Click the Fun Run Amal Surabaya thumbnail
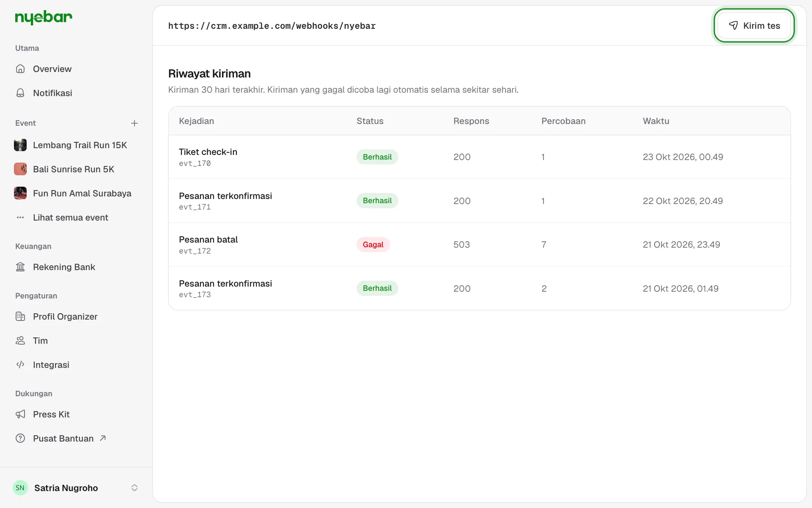Viewport: 812px width, 508px height. (20, 193)
